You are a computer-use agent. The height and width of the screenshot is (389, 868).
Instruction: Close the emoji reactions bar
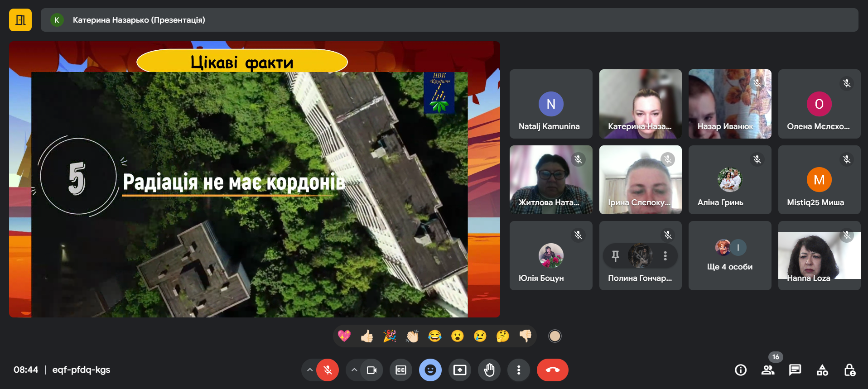point(430,370)
